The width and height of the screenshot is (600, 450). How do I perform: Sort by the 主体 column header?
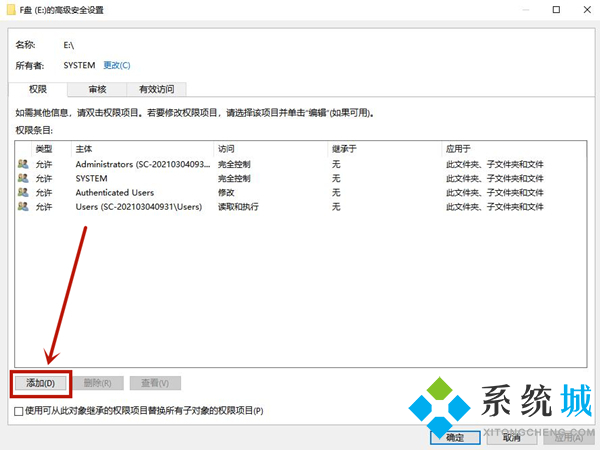pos(142,149)
